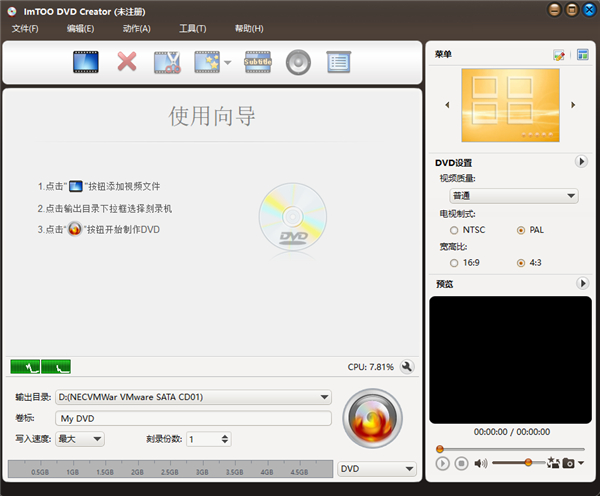Image resolution: width=600 pixels, height=496 pixels.
Task: Click the wrench settings icon near CPU
Action: click(x=407, y=367)
